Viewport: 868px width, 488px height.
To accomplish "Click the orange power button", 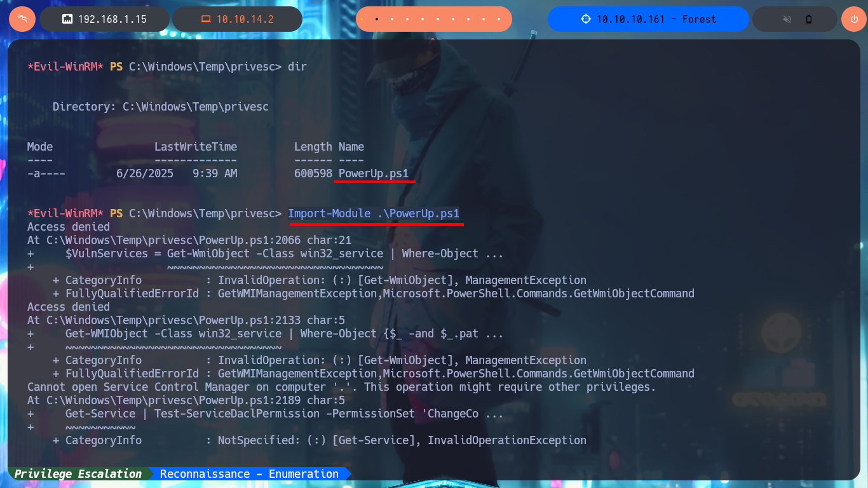I will coord(854,19).
